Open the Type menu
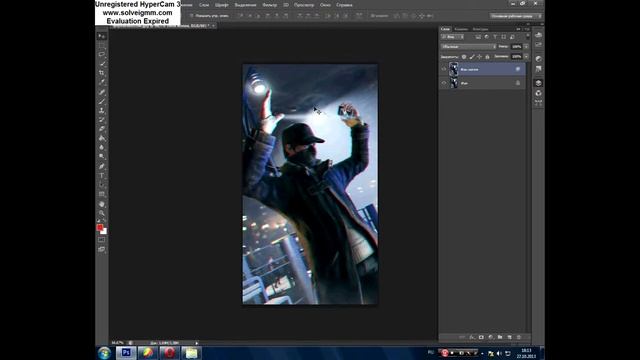 pyautogui.click(x=222, y=5)
